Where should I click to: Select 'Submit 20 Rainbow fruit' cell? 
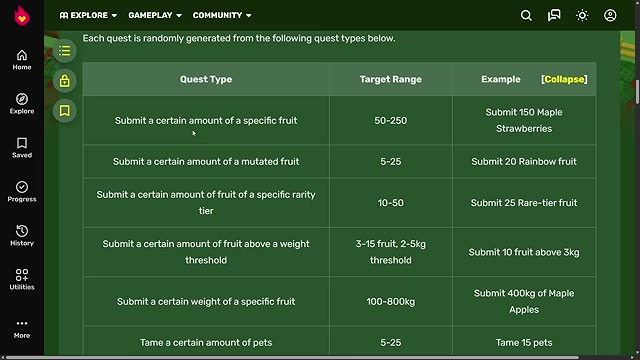[524, 162]
